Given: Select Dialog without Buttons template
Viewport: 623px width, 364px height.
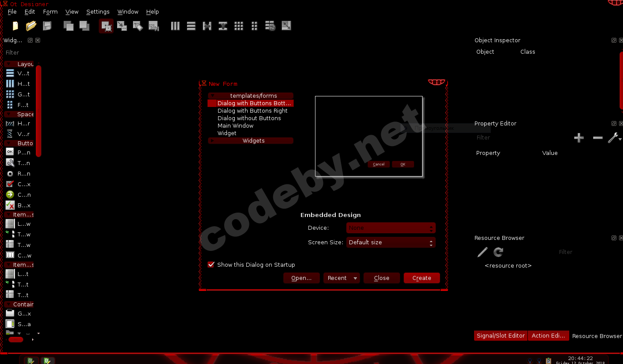Looking at the screenshot, I should click(x=249, y=118).
